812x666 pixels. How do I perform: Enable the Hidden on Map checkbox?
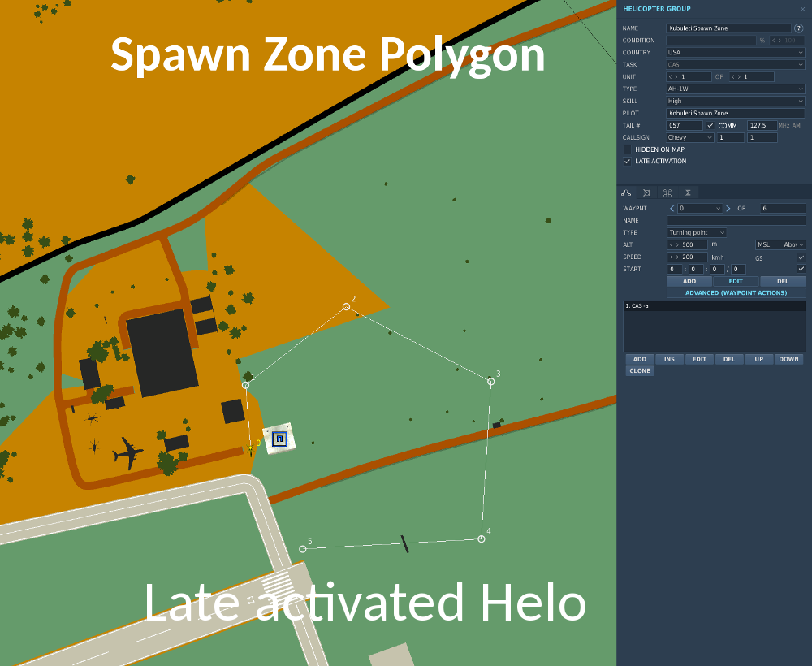(627, 149)
